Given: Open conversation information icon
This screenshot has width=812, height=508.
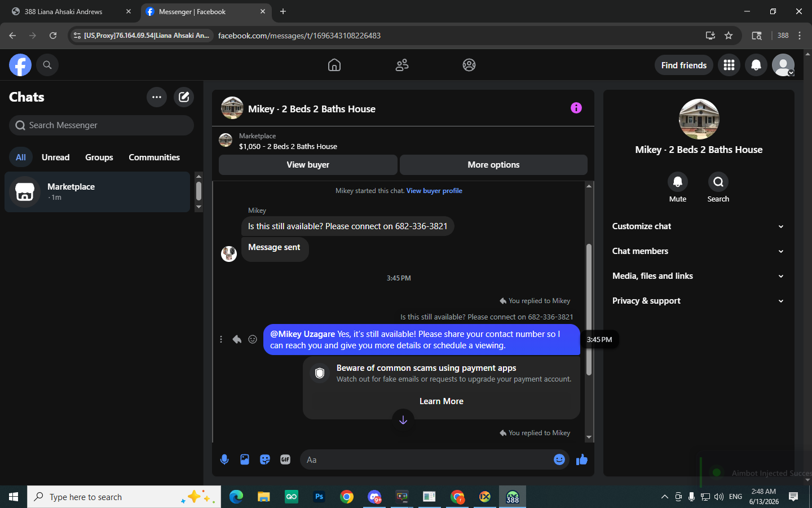Looking at the screenshot, I should tap(576, 108).
